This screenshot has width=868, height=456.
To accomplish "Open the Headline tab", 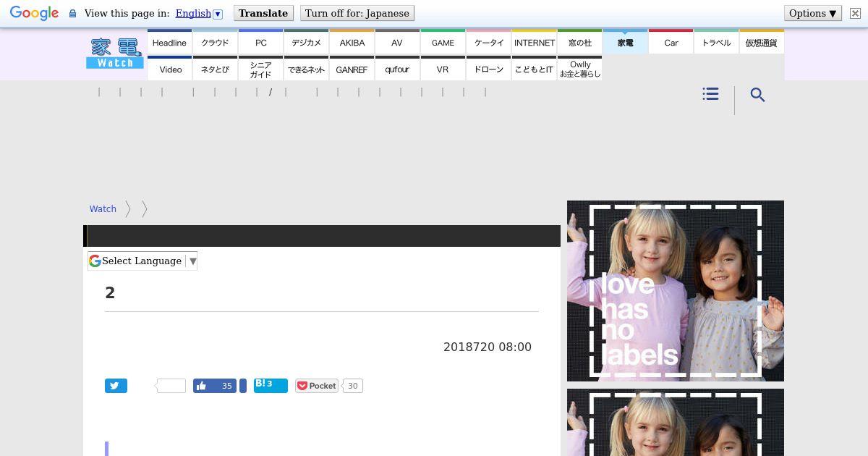I will 169,42.
